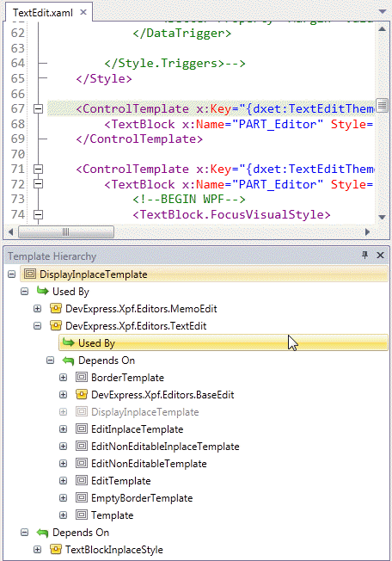Select DevExpress.Xpf.Editors.MemoEdit text
Screen dimensions: 392x561
click(x=141, y=309)
